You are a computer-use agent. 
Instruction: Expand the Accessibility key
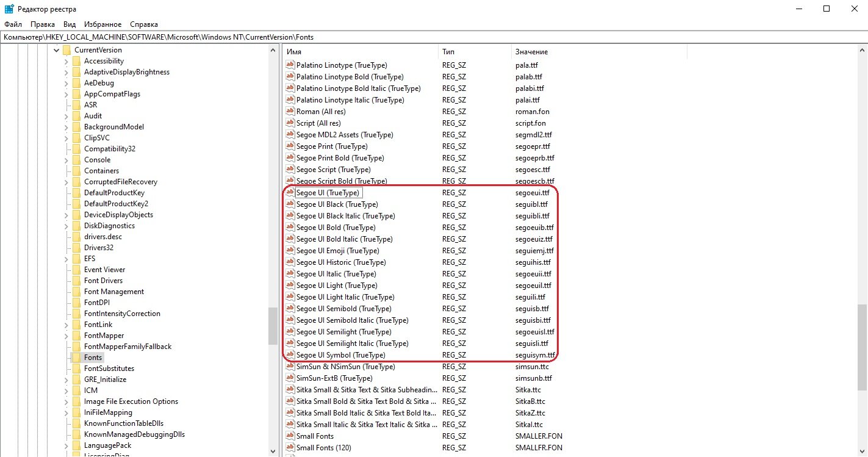(66, 61)
